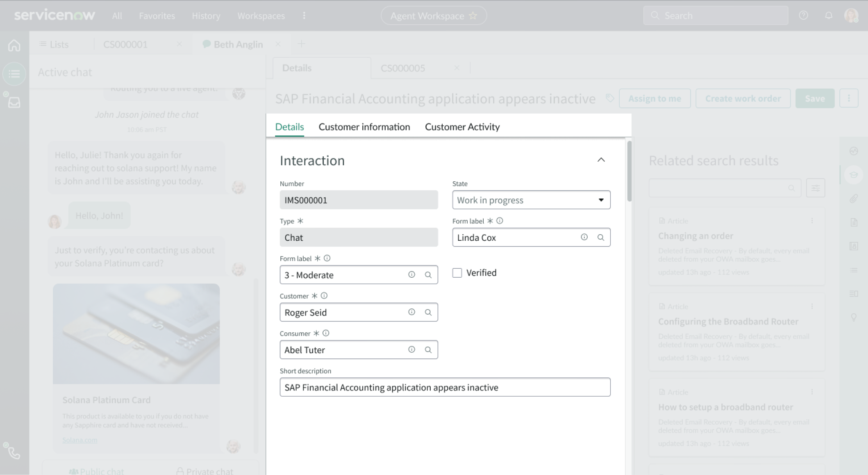Open the State dropdown

531,200
